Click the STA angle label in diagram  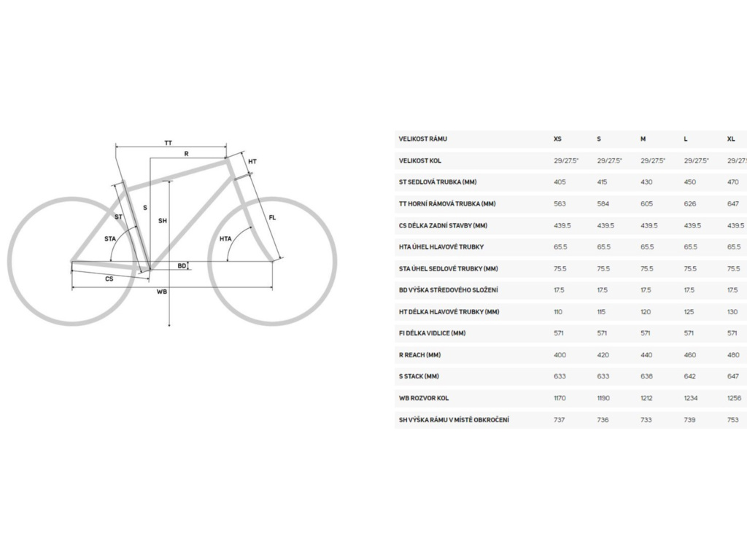tap(110, 238)
